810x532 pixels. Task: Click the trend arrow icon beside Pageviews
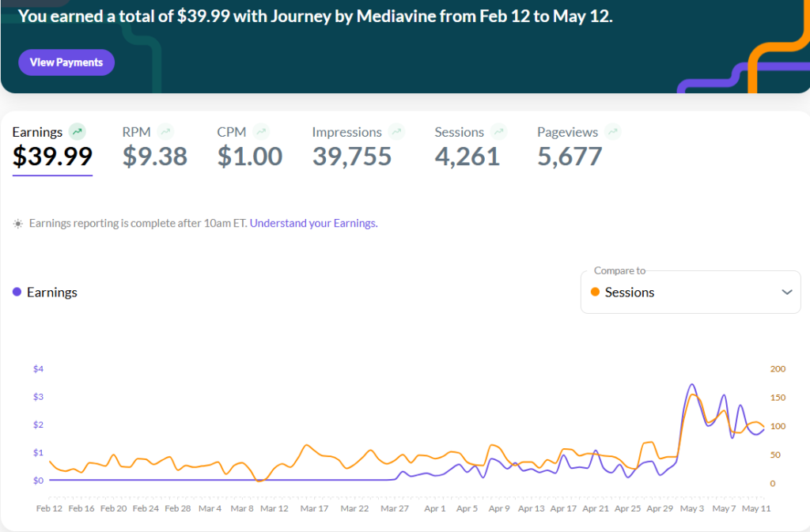point(613,132)
